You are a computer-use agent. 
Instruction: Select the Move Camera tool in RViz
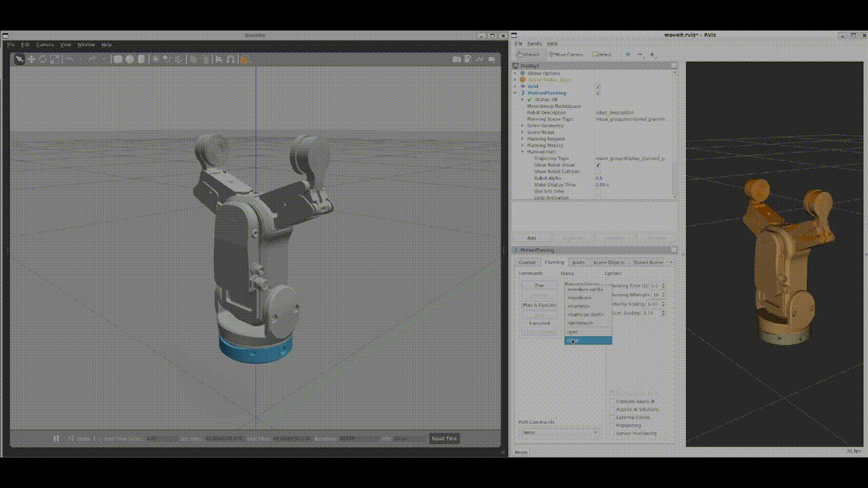coord(566,54)
